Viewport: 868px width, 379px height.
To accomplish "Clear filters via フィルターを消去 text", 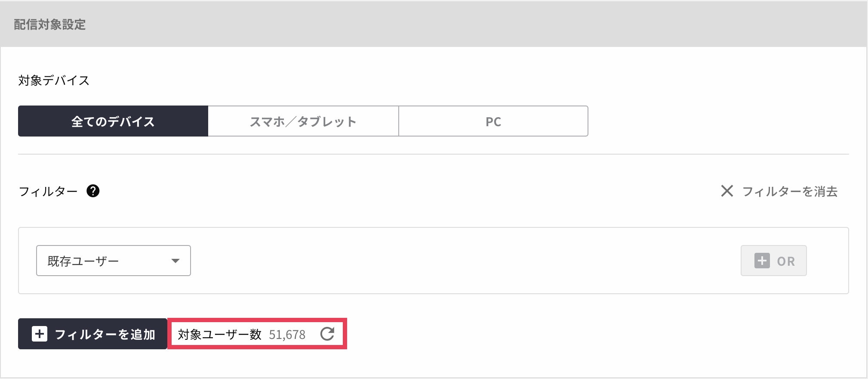I will 790,191.
